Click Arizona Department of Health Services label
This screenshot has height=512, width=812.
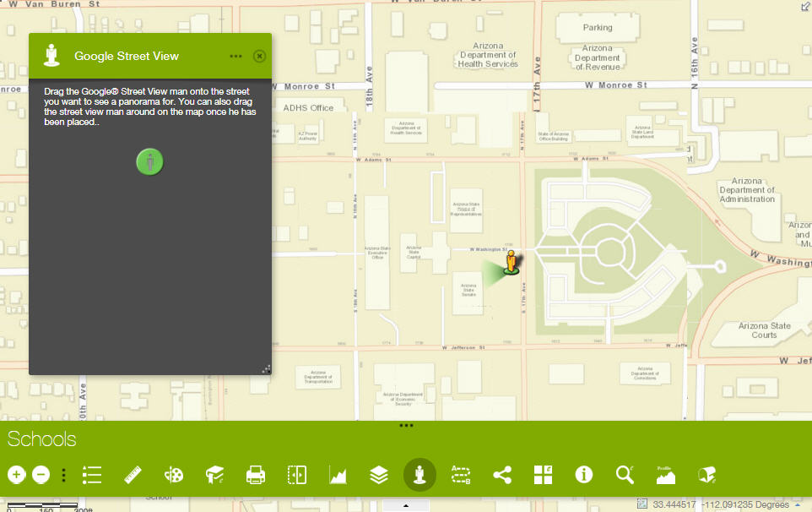(x=488, y=55)
